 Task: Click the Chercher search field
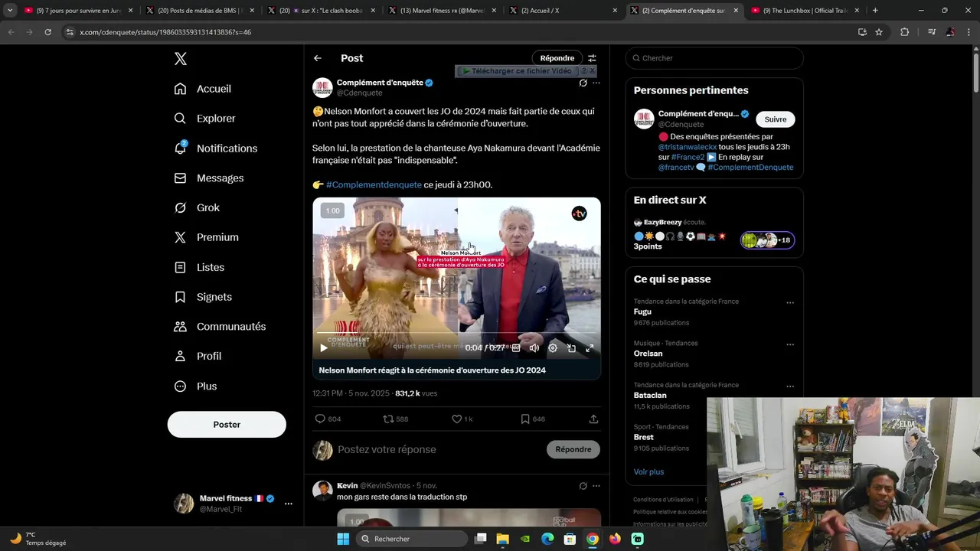click(x=714, y=58)
